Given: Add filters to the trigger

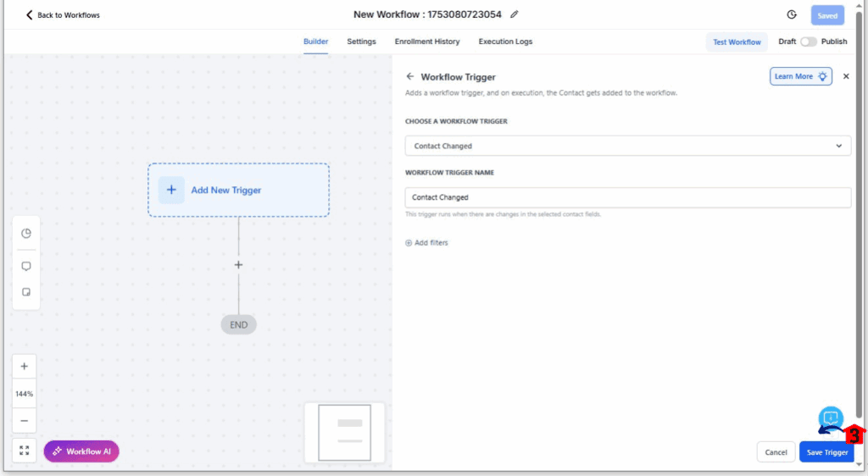Looking at the screenshot, I should [x=426, y=243].
